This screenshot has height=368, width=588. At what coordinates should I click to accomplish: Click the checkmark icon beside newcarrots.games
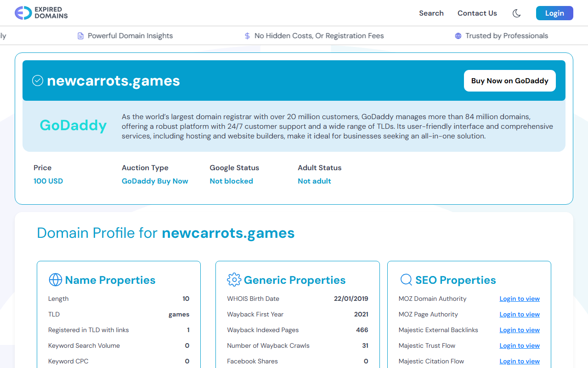pyautogui.click(x=38, y=80)
